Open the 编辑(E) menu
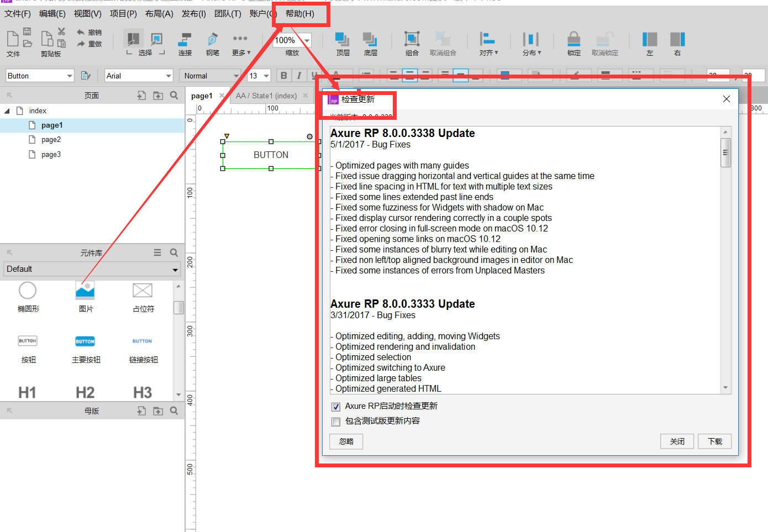This screenshot has height=532, width=768. (x=52, y=13)
